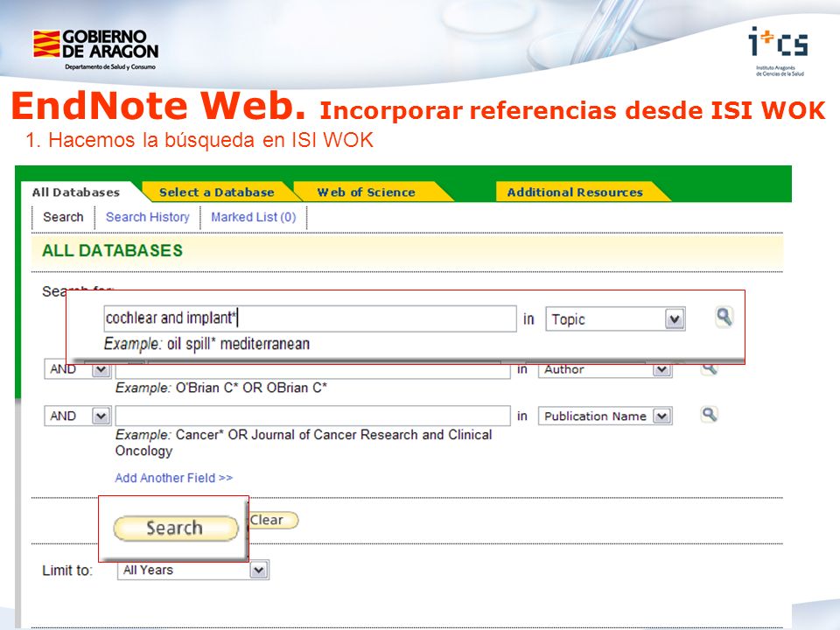Click the O'Brian C* OR OBrian C* example
Viewport: 840px width, 630px height.
tap(251, 388)
